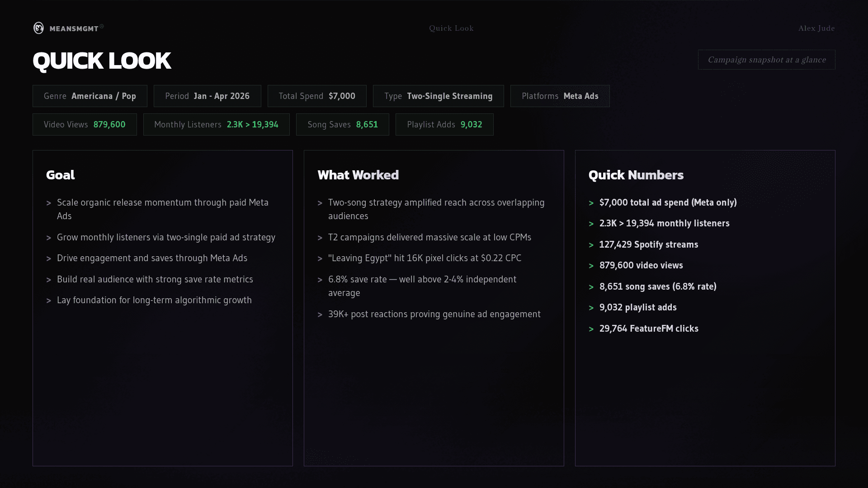
Task: Click the Campaign snapshot at a glance box
Action: pyautogui.click(x=766, y=60)
